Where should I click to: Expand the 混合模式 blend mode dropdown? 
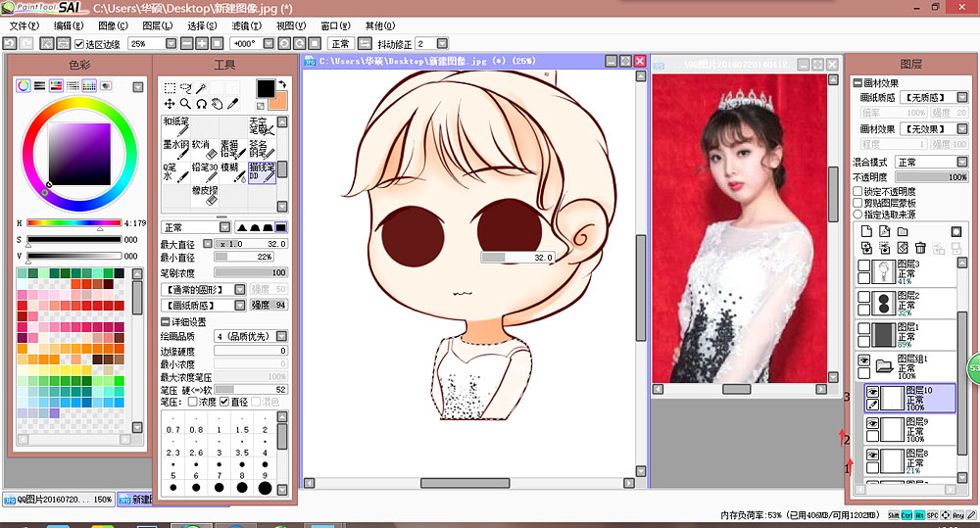click(x=961, y=162)
